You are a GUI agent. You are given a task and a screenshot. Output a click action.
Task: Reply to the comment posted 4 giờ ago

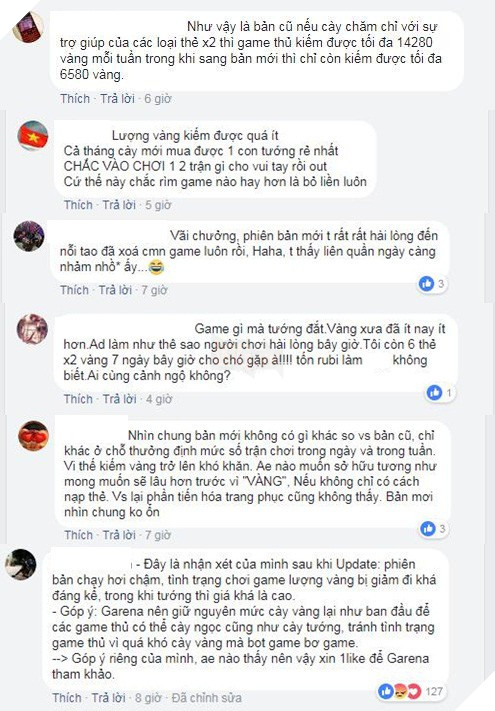[119, 399]
